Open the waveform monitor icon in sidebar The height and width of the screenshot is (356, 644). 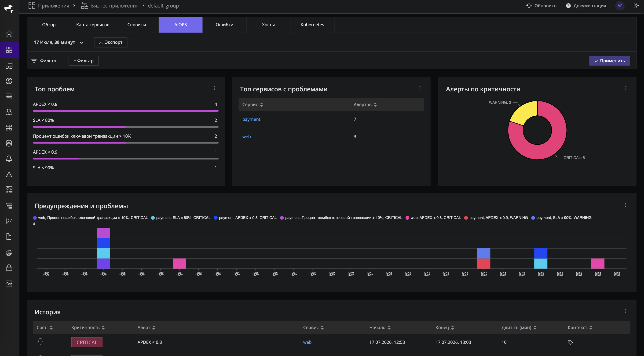tap(9, 283)
